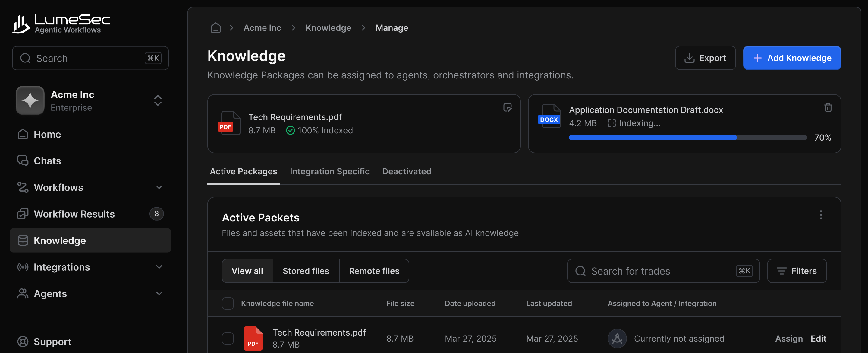Toggle the select-all checkbox in table header
The image size is (868, 353).
[x=228, y=304]
